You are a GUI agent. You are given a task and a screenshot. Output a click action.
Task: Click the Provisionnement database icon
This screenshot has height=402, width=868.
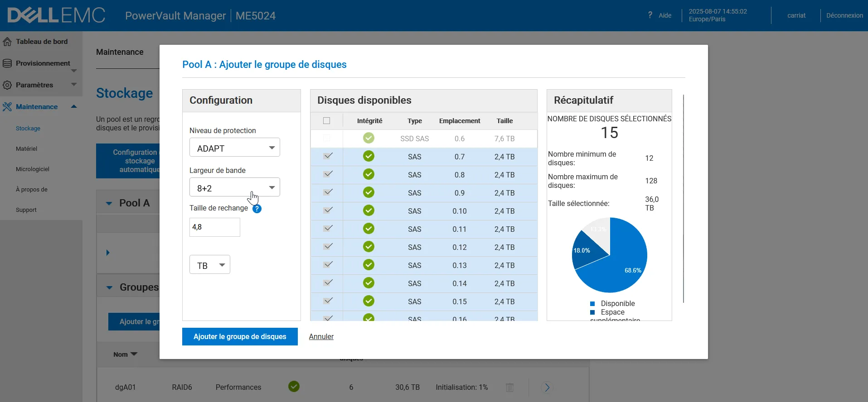coord(7,63)
